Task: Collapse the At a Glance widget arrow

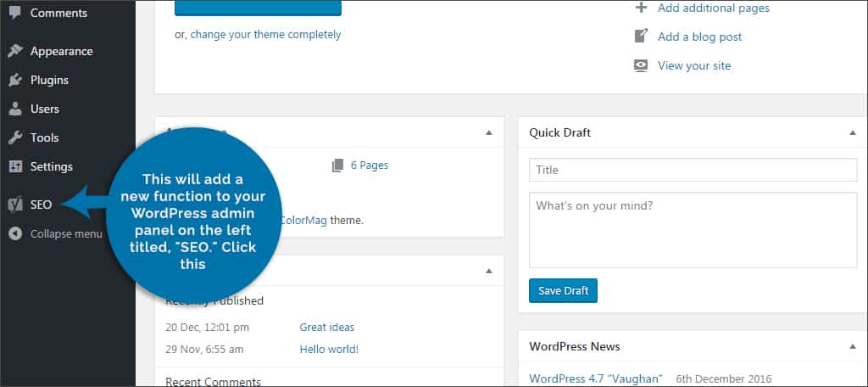Action: coord(489,132)
